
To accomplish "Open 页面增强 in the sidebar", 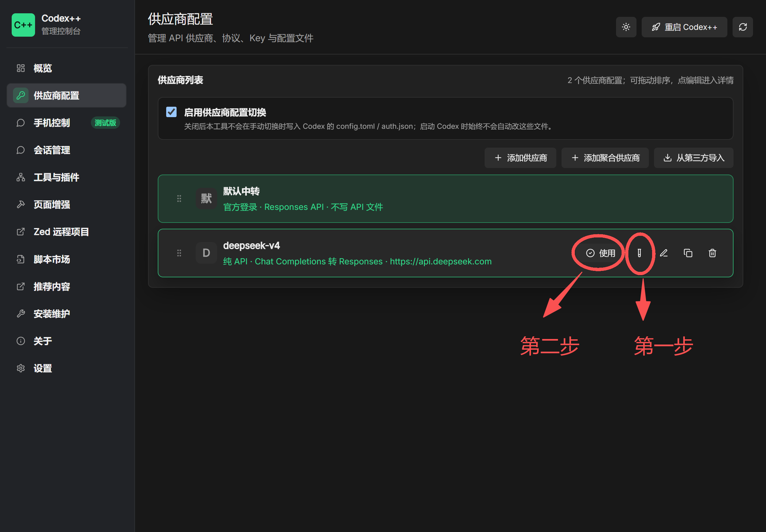I will point(66,205).
